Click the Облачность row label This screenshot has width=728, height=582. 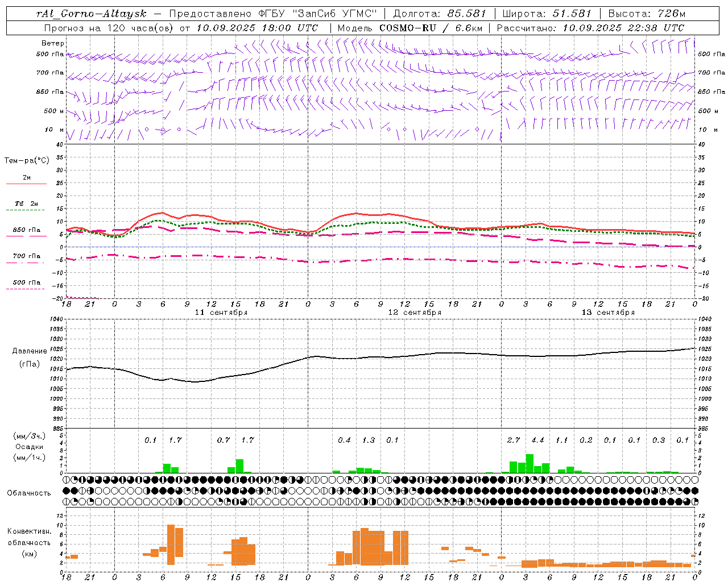pos(29,493)
